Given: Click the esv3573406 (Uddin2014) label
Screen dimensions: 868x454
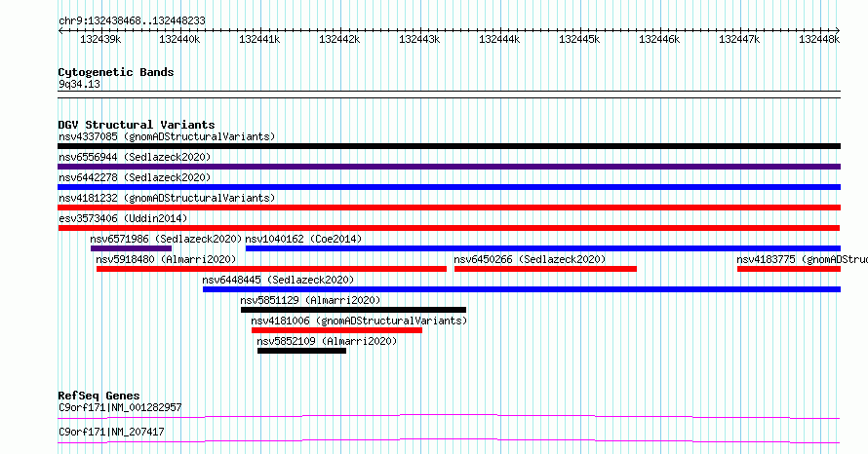Looking at the screenshot, I should (123, 218).
